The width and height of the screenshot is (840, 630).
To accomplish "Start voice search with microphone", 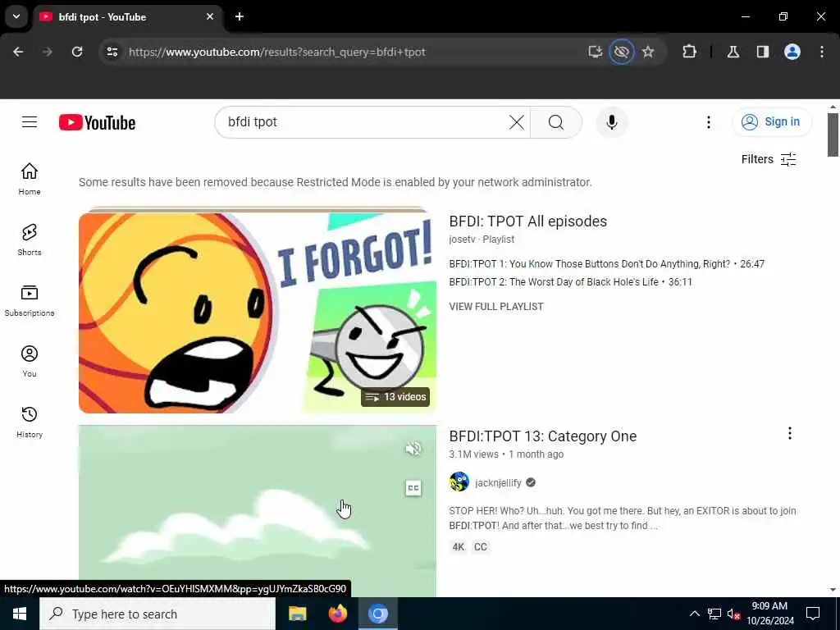I will pos(611,122).
